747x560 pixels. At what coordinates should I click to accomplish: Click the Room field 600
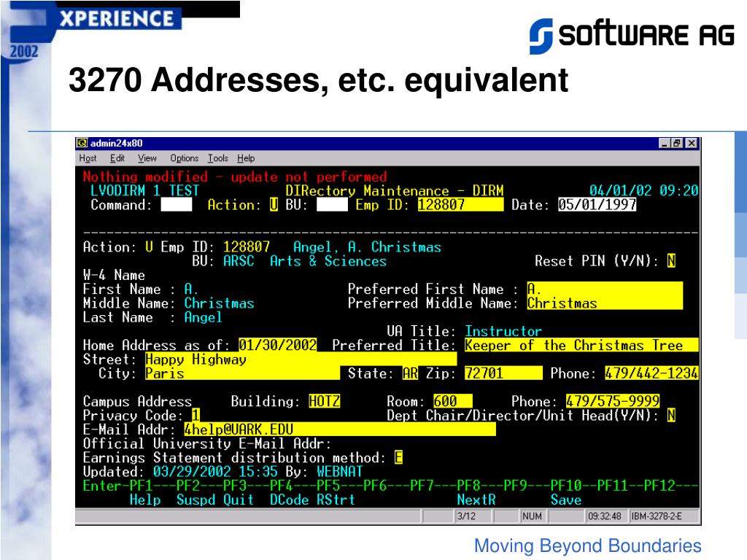pos(452,401)
